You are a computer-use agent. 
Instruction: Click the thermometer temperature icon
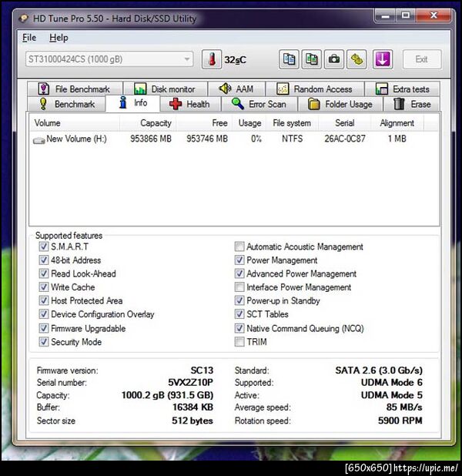(x=212, y=59)
